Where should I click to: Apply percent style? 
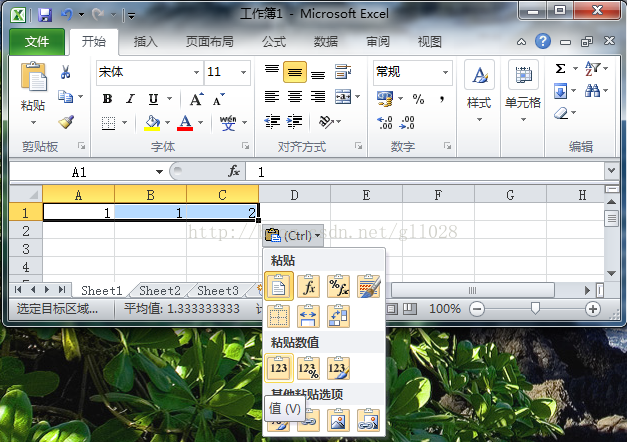pos(418,99)
